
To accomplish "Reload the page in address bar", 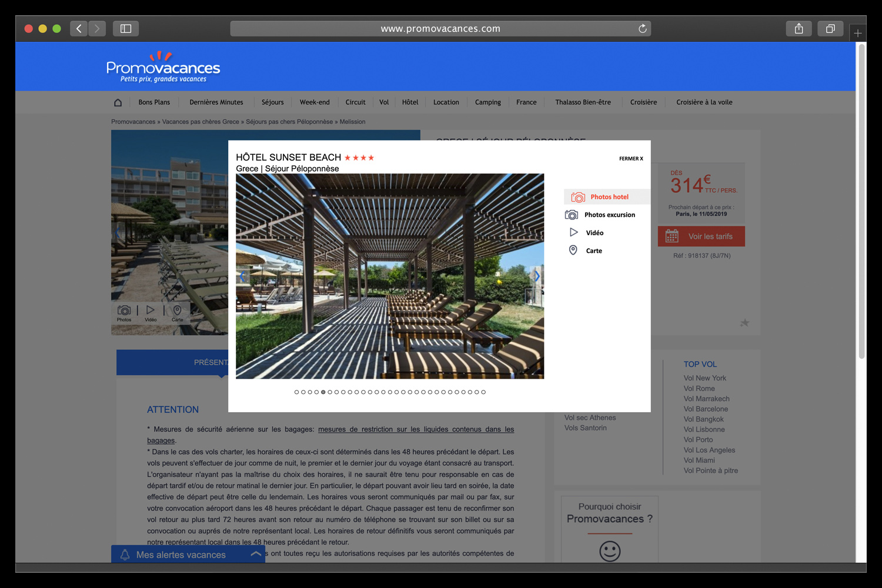I will tap(642, 29).
